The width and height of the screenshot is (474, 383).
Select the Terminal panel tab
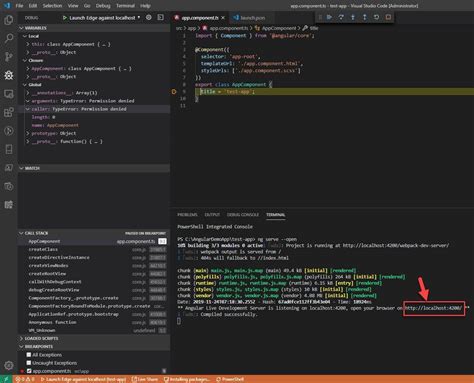(x=275, y=215)
